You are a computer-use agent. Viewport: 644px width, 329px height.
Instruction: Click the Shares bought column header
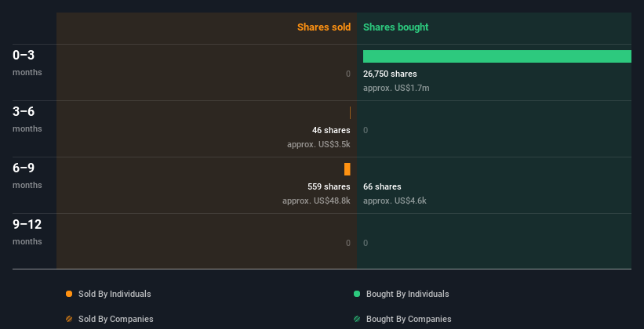pos(396,27)
